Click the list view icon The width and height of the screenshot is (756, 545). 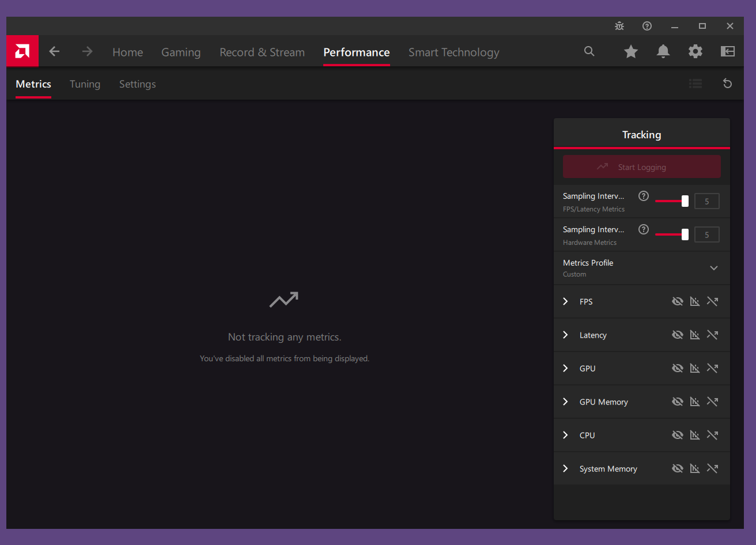(695, 84)
